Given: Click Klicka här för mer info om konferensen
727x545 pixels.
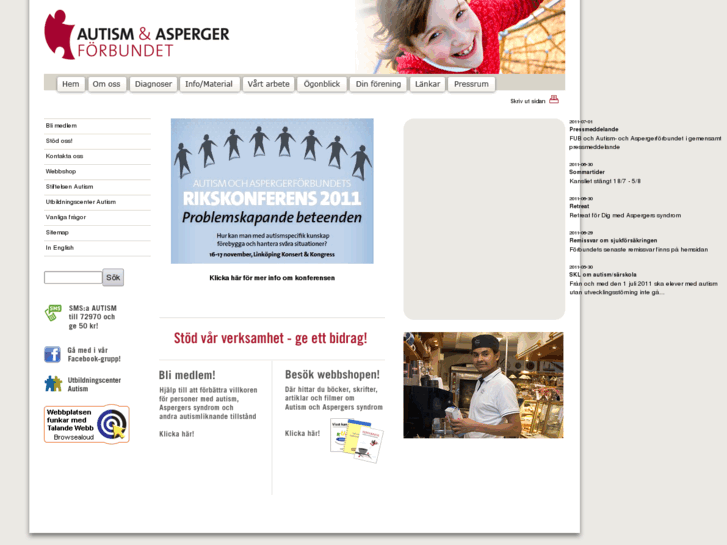Looking at the screenshot, I should pos(272,278).
